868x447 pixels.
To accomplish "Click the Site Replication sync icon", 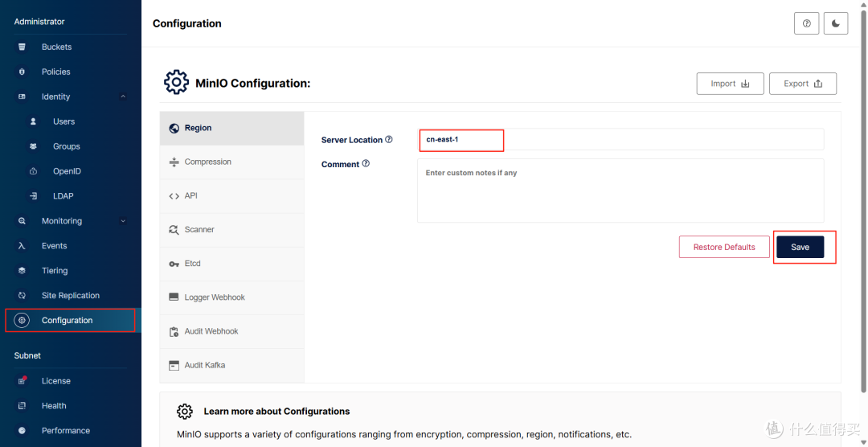I will click(22, 296).
